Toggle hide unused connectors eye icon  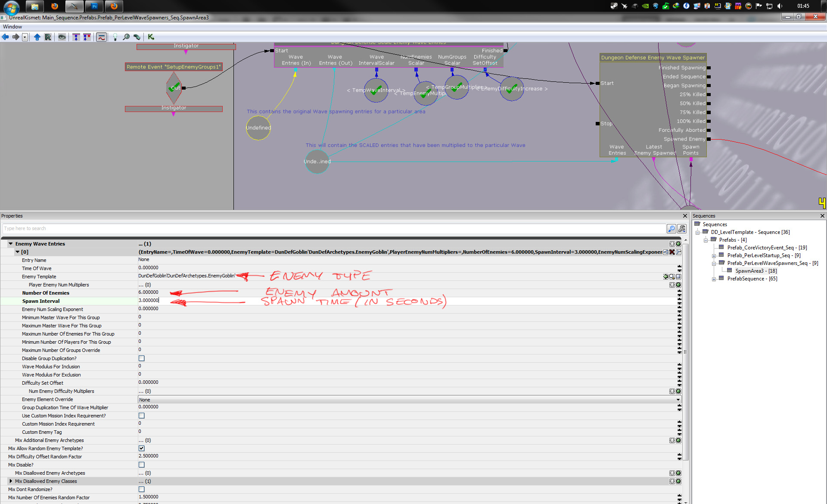[x=62, y=37]
